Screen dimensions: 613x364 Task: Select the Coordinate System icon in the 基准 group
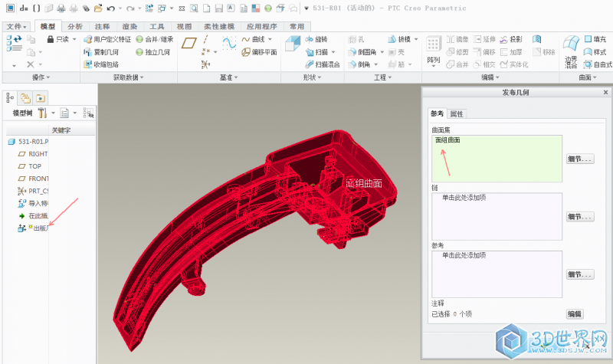point(205,64)
